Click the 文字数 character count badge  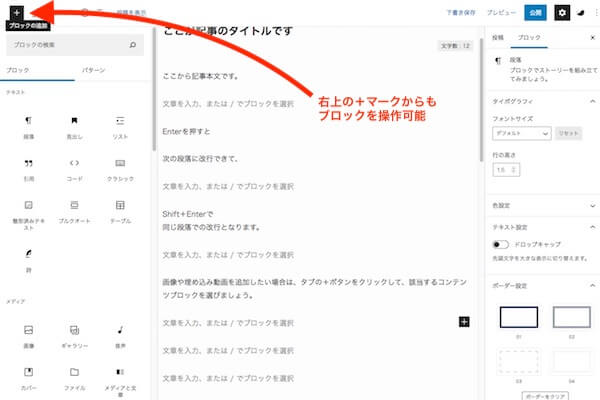455,46
